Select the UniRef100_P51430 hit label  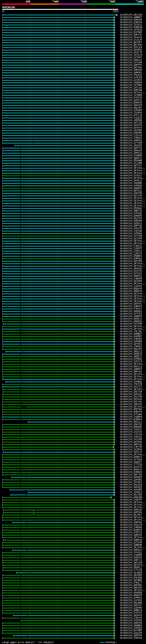131,75
